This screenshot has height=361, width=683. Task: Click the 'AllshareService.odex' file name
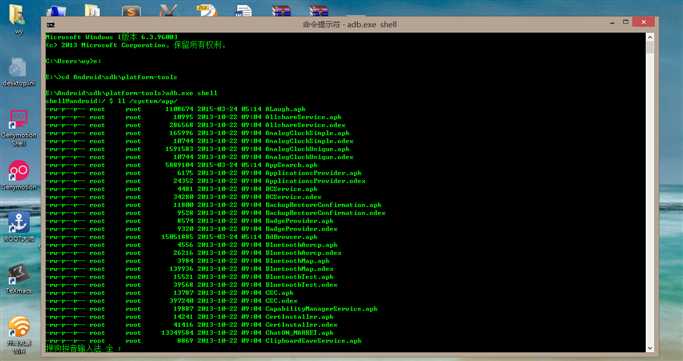pos(305,125)
